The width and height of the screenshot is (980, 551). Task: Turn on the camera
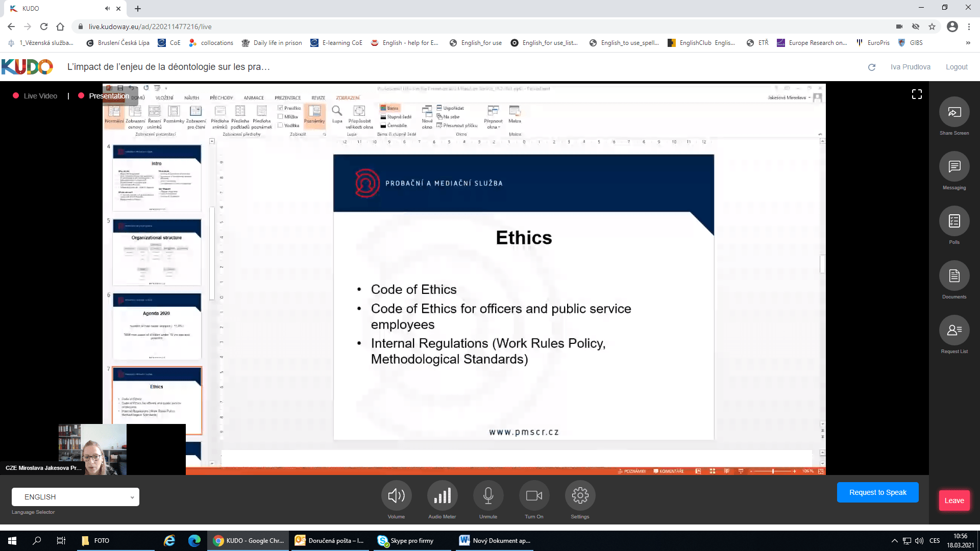[534, 495]
